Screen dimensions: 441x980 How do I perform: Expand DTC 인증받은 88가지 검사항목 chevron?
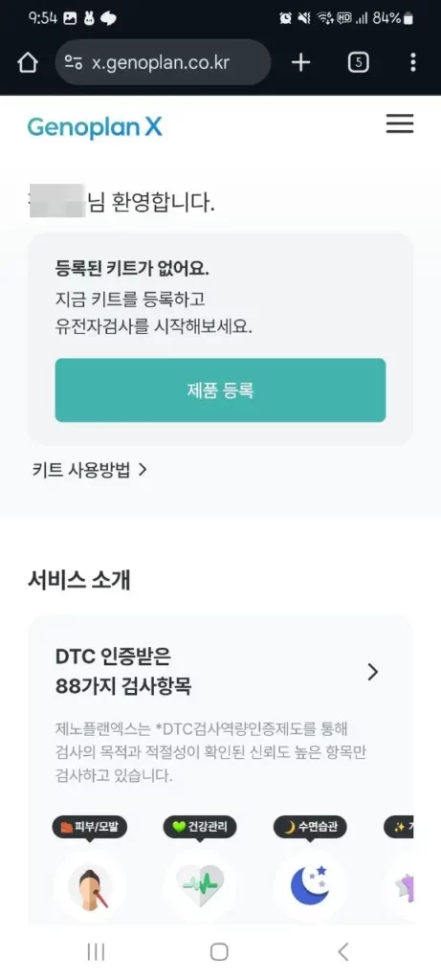[373, 672]
